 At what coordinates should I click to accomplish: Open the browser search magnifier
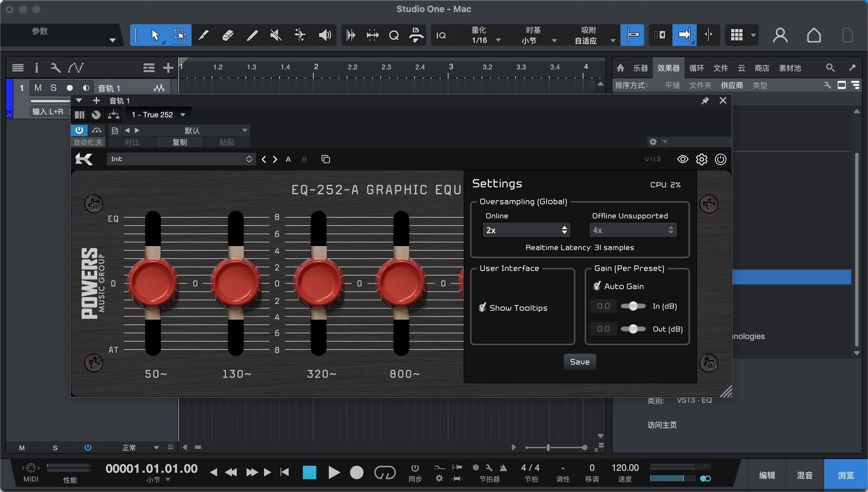(x=830, y=68)
